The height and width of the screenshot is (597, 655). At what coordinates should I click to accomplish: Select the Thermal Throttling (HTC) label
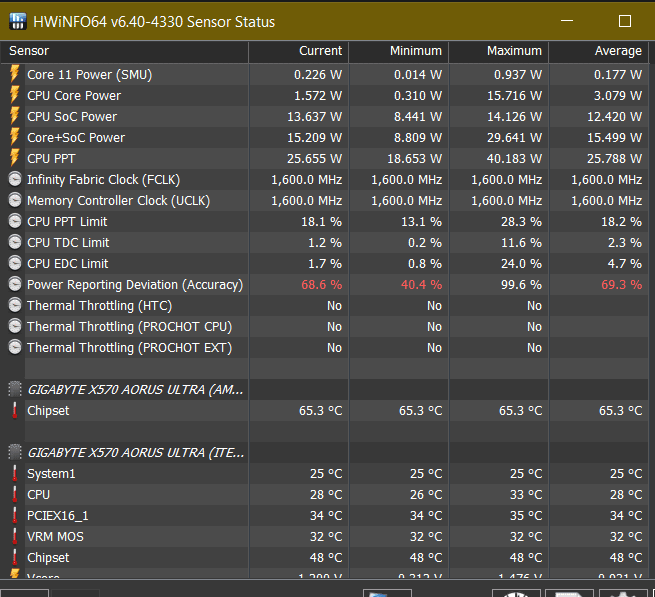coord(99,306)
